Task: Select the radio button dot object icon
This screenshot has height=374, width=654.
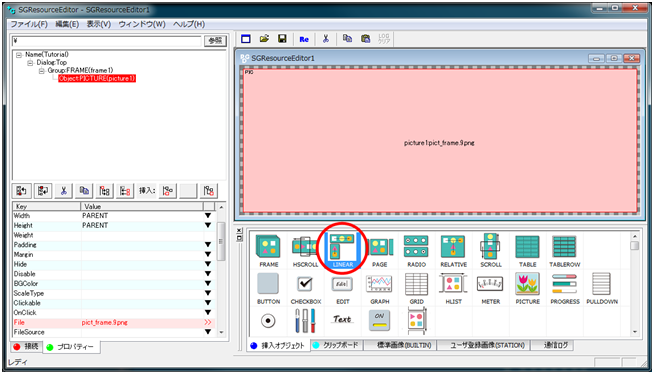Action: pos(268,321)
